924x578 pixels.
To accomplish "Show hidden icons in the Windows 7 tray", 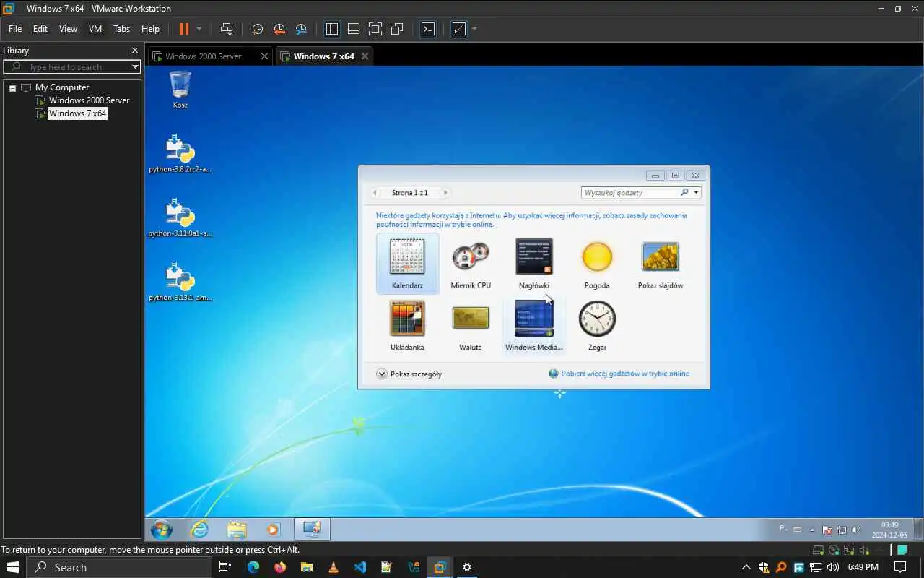I will (811, 530).
